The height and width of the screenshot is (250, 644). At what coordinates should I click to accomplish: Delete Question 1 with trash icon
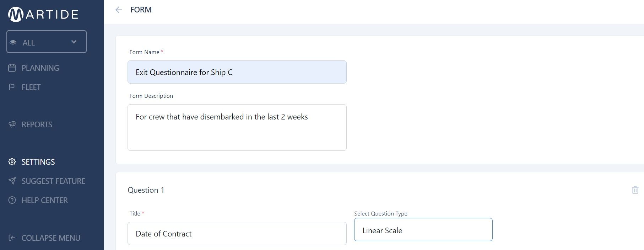point(635,190)
